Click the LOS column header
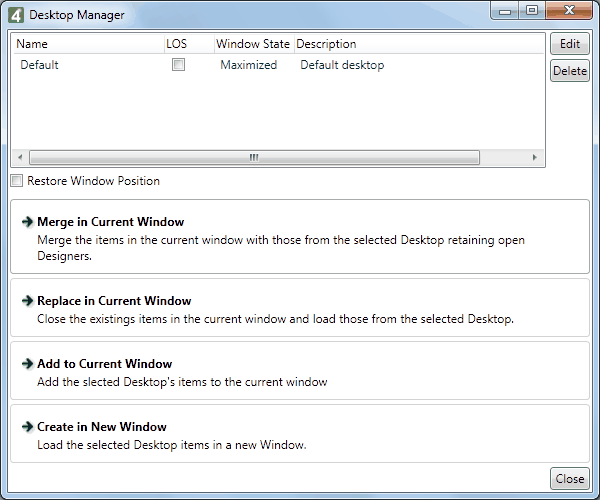This screenshot has width=600, height=500. click(189, 44)
